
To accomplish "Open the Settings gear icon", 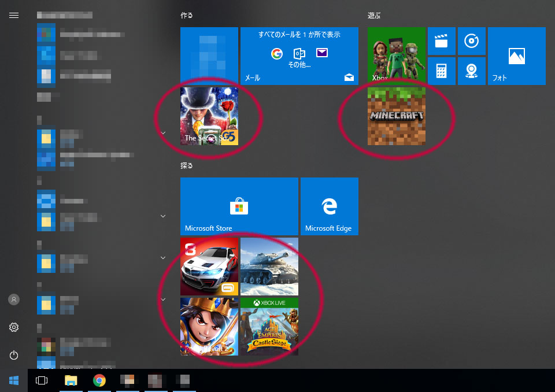I will 14,327.
